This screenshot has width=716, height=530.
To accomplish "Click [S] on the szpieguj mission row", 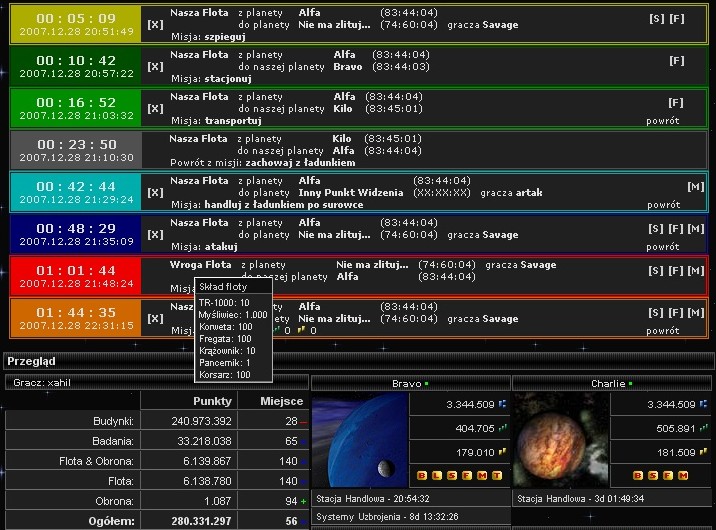I will click(x=656, y=18).
